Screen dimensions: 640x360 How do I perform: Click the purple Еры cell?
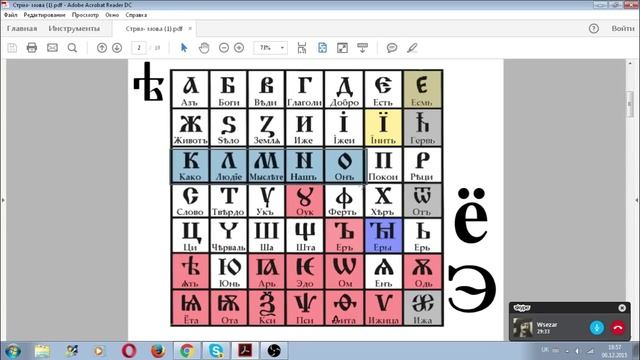(383, 236)
